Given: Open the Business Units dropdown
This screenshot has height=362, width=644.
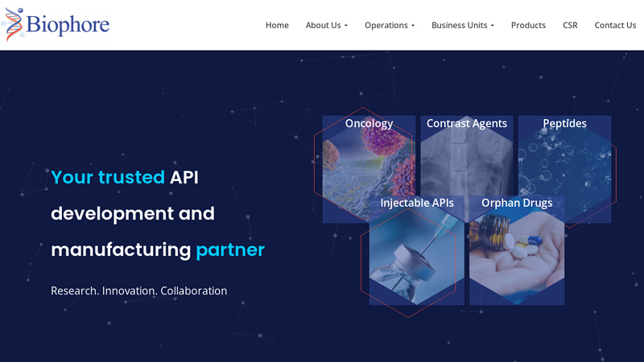Looking at the screenshot, I should tap(462, 26).
